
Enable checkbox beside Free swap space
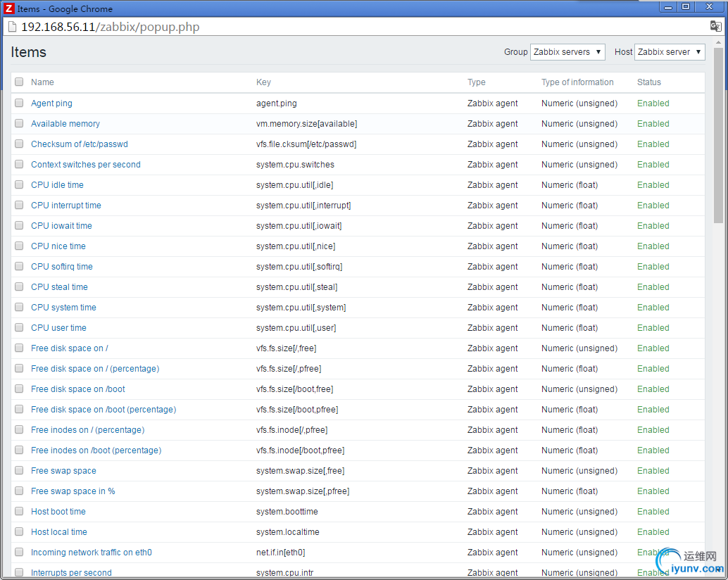pyautogui.click(x=19, y=470)
